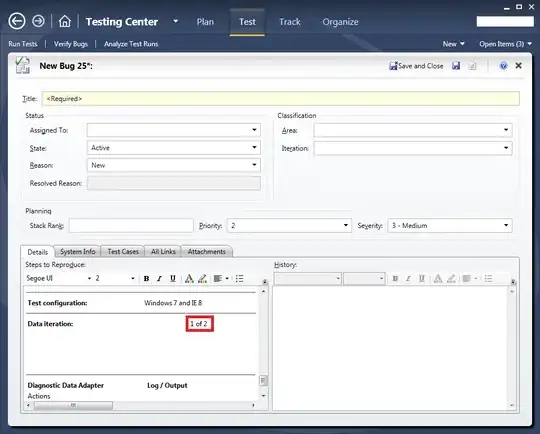Open the Severity dropdown
Viewport: 540px width, 434px height.
[506, 225]
